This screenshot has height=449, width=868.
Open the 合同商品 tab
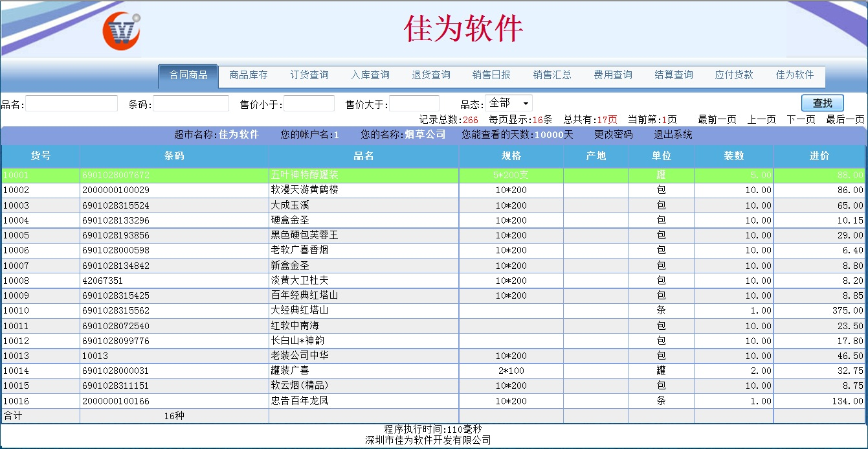click(x=188, y=76)
